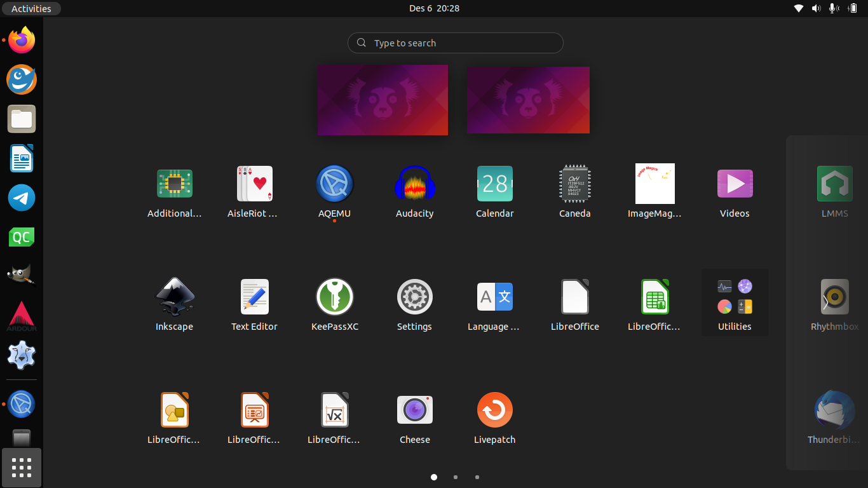Launch Audacity audio editor
868x488 pixels.
(415, 193)
